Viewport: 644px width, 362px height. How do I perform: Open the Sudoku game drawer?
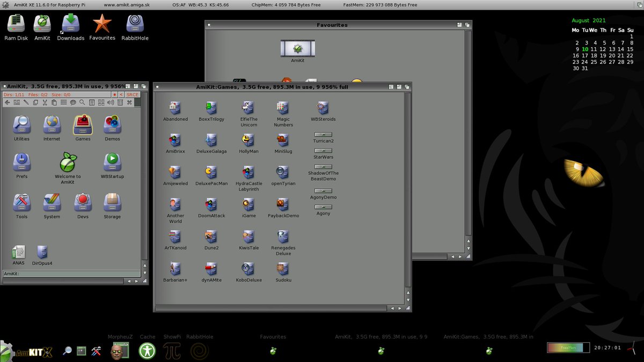tap(283, 272)
